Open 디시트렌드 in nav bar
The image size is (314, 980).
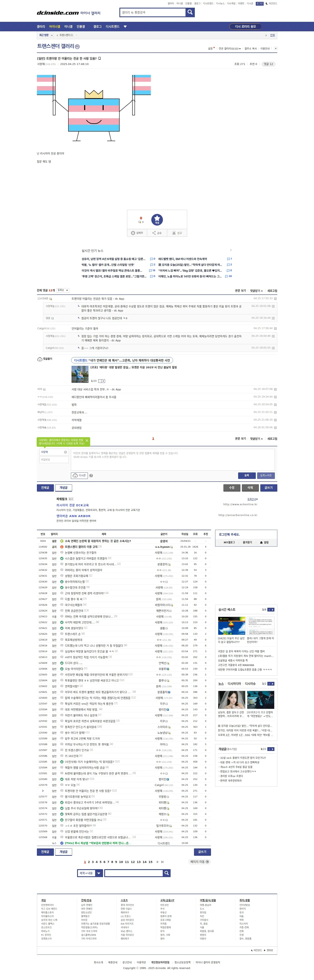pyautogui.click(x=113, y=27)
